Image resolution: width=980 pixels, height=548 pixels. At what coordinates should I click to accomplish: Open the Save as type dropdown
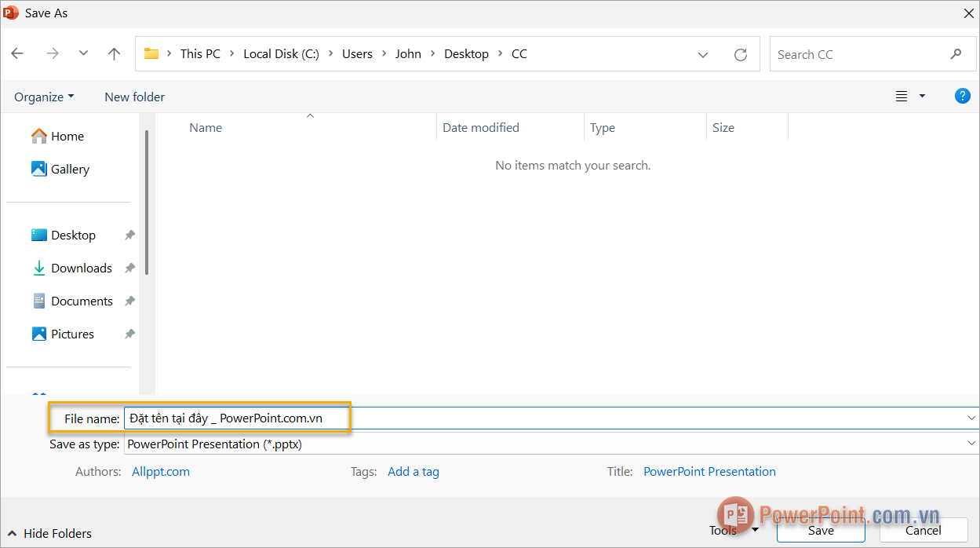971,444
